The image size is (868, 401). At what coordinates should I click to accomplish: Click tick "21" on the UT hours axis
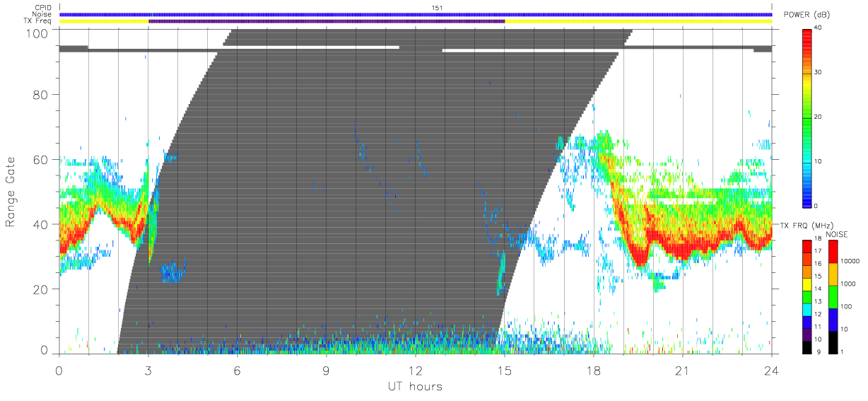pyautogui.click(x=683, y=370)
